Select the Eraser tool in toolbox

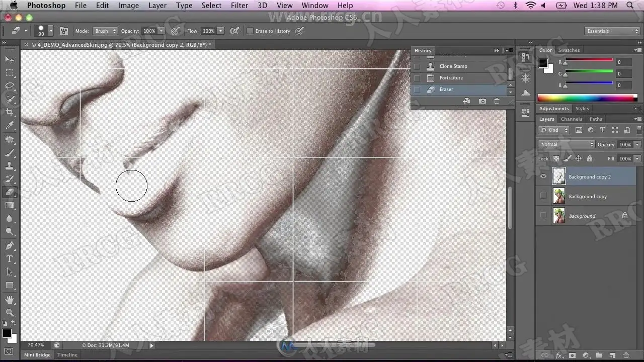pyautogui.click(x=10, y=192)
